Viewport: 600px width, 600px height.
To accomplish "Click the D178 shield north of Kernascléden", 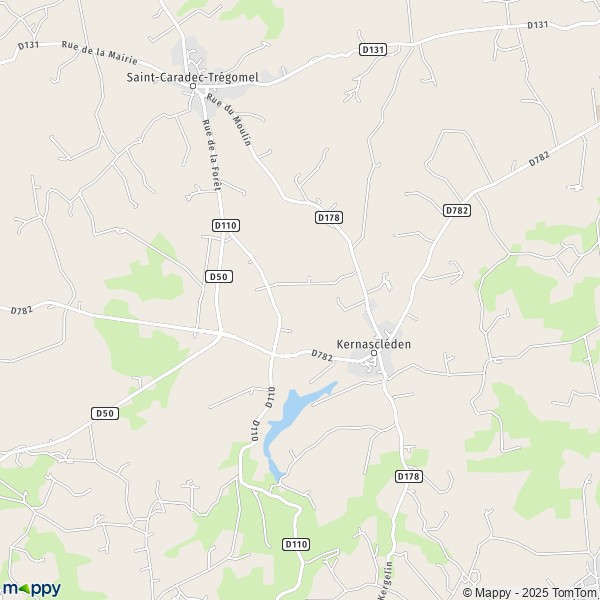I will [329, 218].
